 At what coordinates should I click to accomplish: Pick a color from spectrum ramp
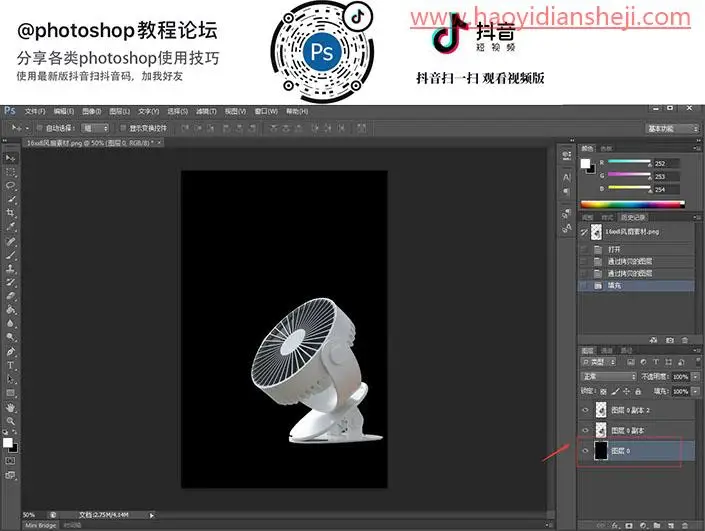[632, 204]
